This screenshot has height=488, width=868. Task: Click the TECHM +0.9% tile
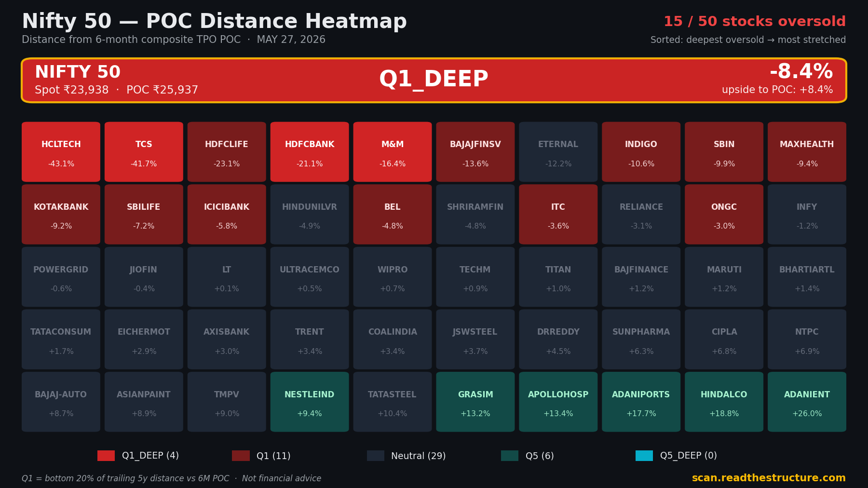[475, 277]
